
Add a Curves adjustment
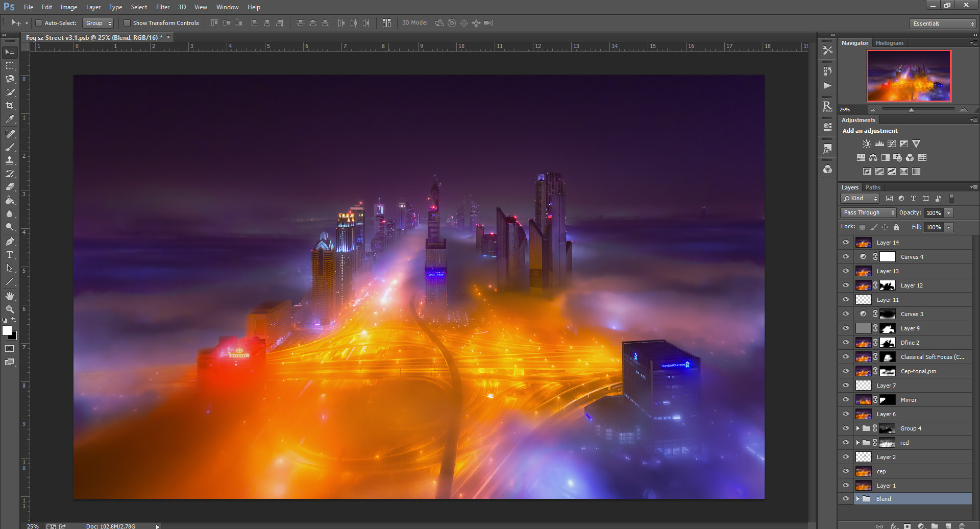tap(892, 144)
